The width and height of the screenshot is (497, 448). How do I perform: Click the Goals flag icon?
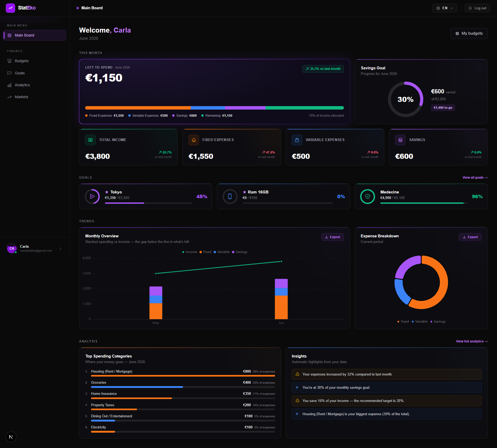(x=10, y=73)
